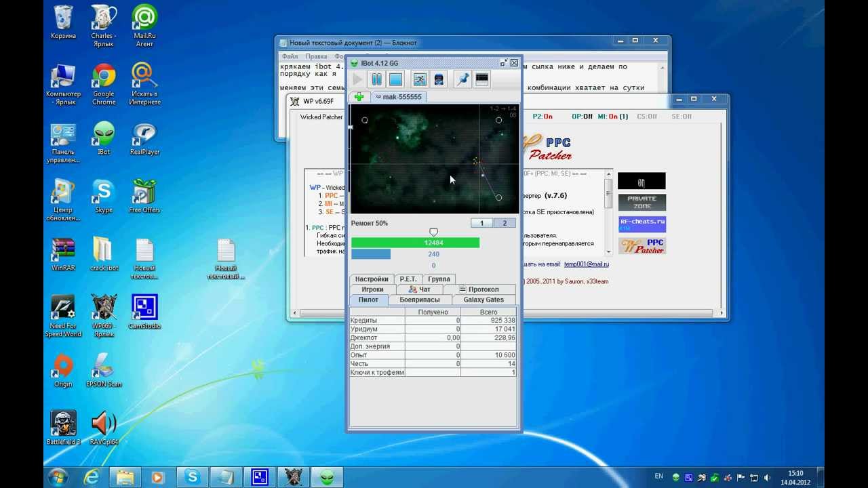The width and height of the screenshot is (868, 488).
Task: Select the WinRAR desktop icon
Action: 63,254
